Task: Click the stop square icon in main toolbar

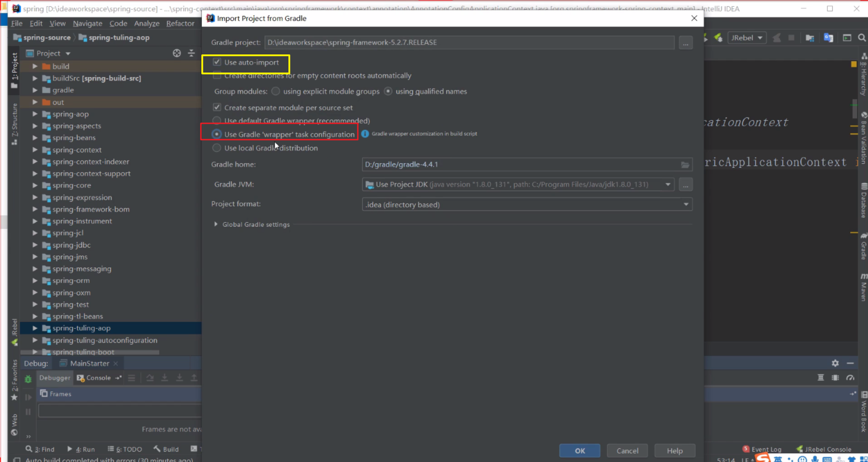Action: (x=791, y=38)
